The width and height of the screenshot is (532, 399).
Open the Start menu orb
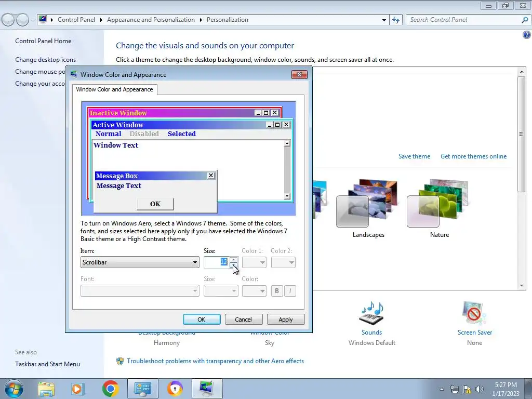click(x=14, y=389)
